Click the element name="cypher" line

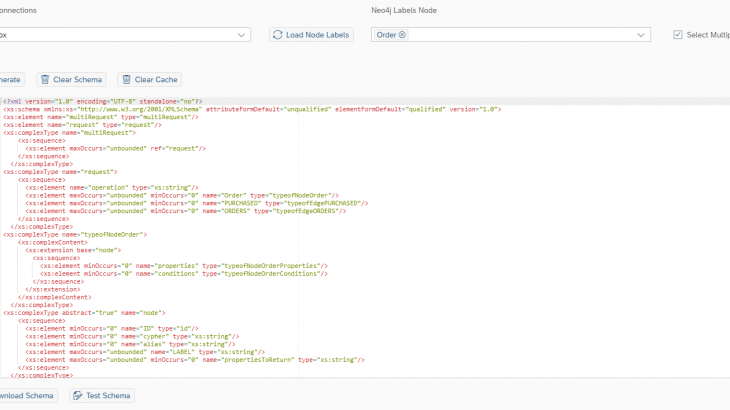[x=132, y=336]
